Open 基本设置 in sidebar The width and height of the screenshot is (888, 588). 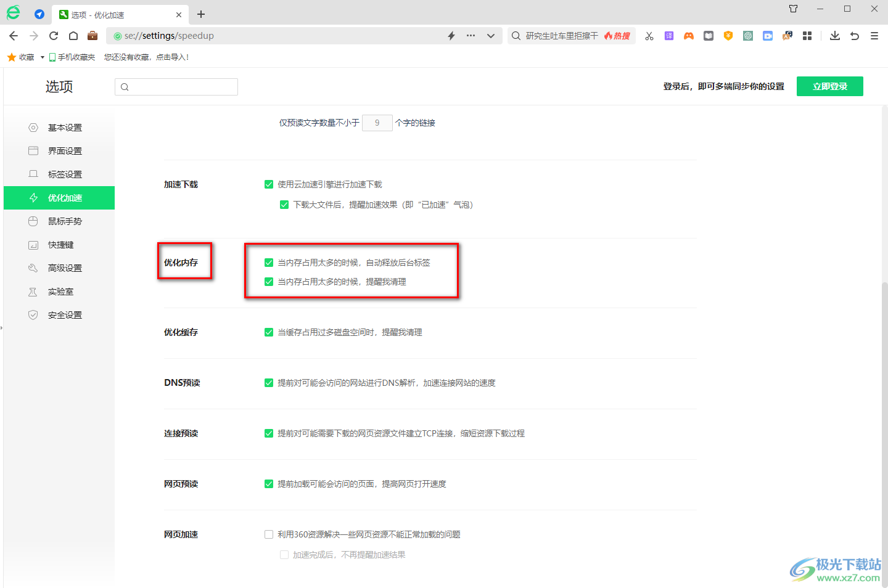(59, 128)
